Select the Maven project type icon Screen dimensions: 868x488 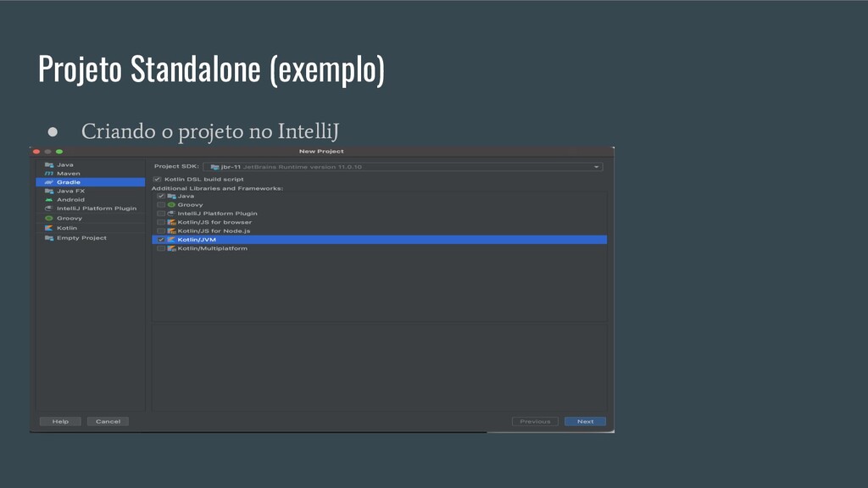49,174
